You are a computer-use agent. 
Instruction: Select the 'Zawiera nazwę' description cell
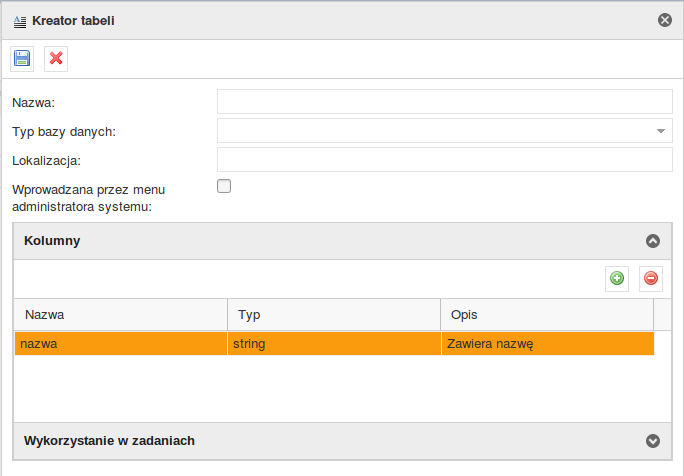(548, 344)
